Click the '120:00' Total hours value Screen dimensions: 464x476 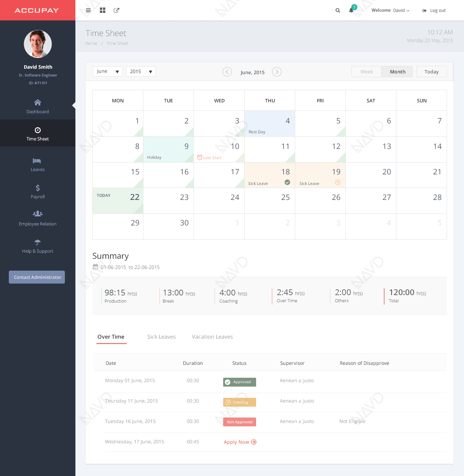click(x=401, y=292)
